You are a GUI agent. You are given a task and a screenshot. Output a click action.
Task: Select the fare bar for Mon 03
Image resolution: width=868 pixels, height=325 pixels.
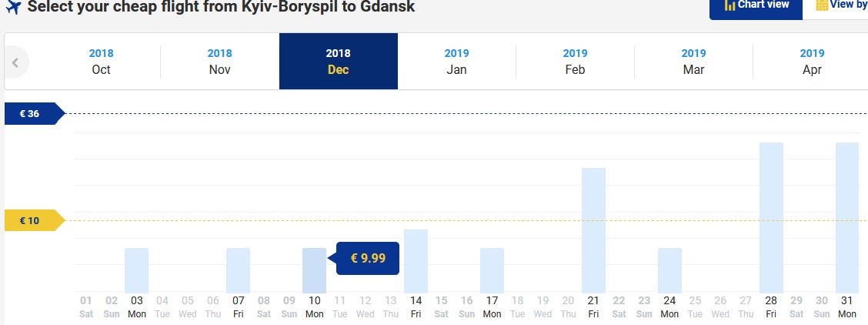136,270
